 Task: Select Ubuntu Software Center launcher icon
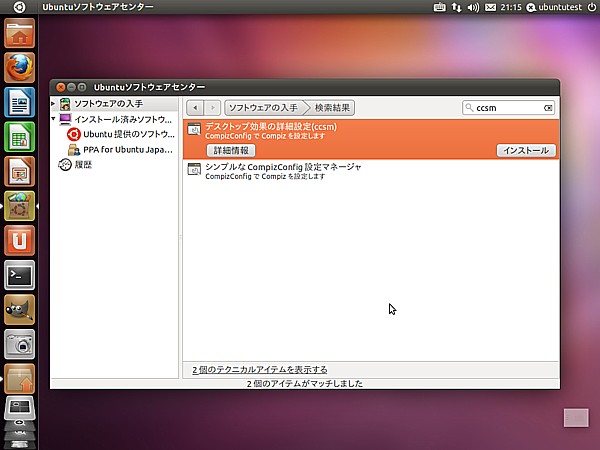coord(20,206)
